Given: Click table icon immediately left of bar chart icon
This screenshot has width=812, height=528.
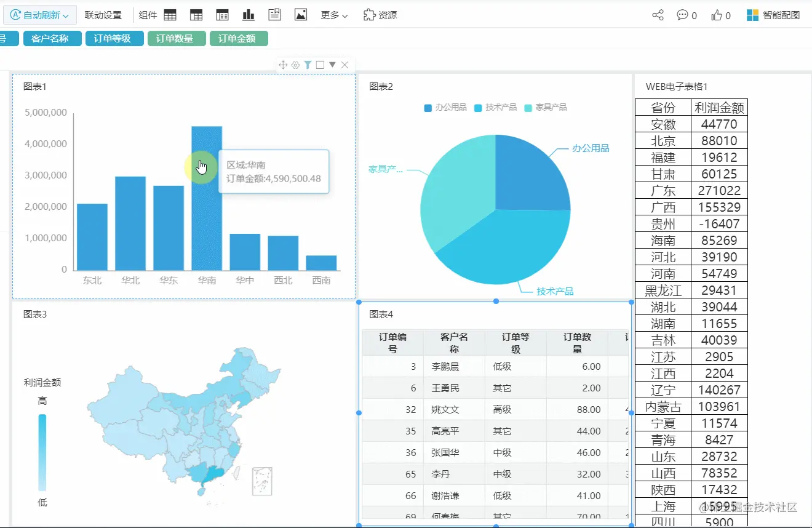Looking at the screenshot, I should point(222,15).
